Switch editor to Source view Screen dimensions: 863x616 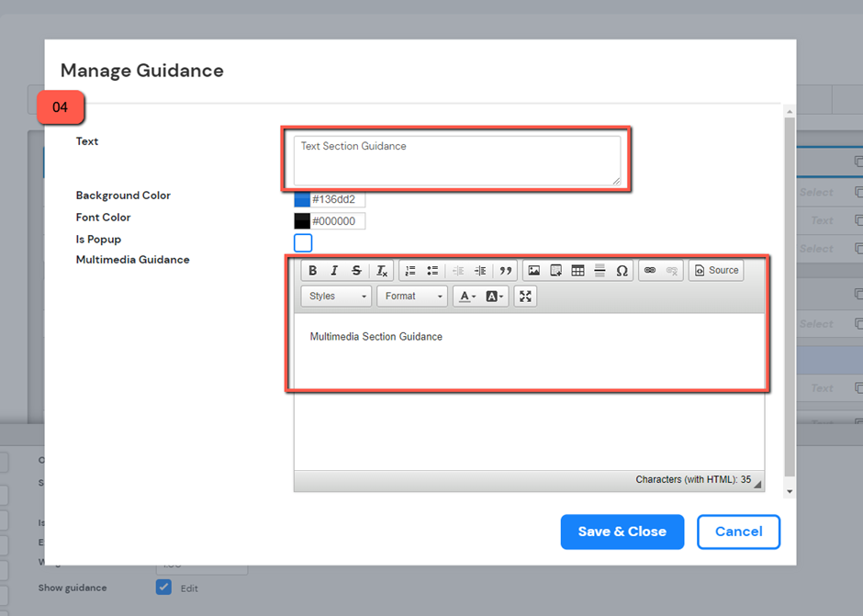(x=716, y=271)
